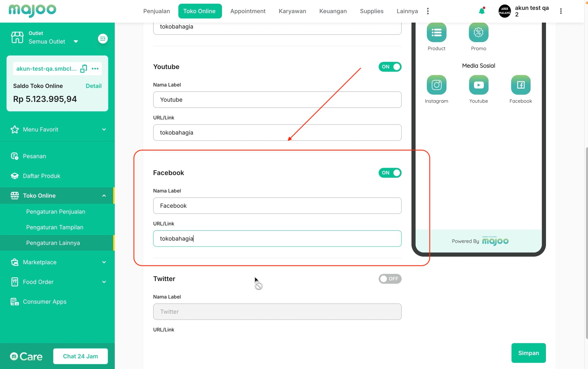
Task: Open the Saldo Toko Online Detail link
Action: [x=93, y=86]
